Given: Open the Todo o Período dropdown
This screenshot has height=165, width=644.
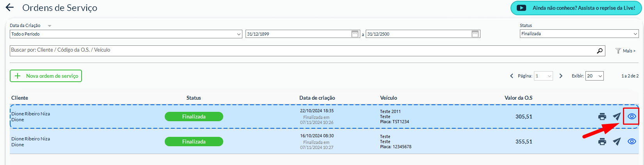Looking at the screenshot, I should [126, 34].
